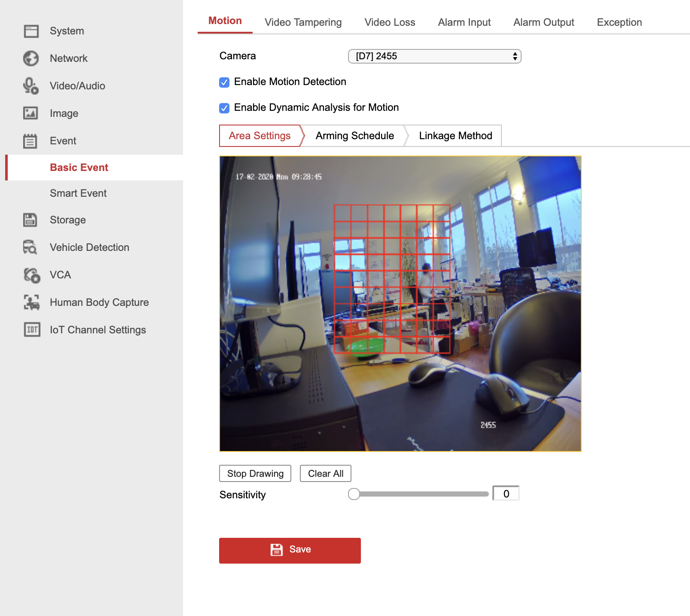Screen dimensions: 690x616
Task: Open Network via globe icon
Action: click(x=31, y=58)
